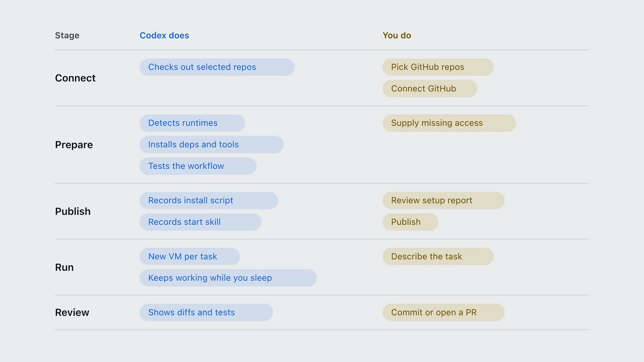The image size is (644, 362).
Task: Select the 'Describe the task' pill
Action: coord(438,256)
